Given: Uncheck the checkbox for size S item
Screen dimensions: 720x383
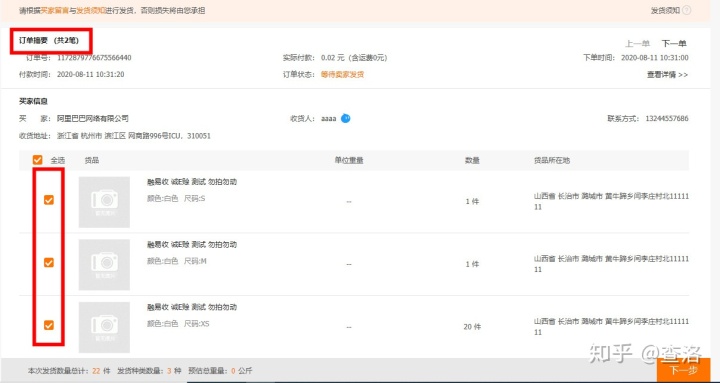Looking at the screenshot, I should [x=49, y=200].
